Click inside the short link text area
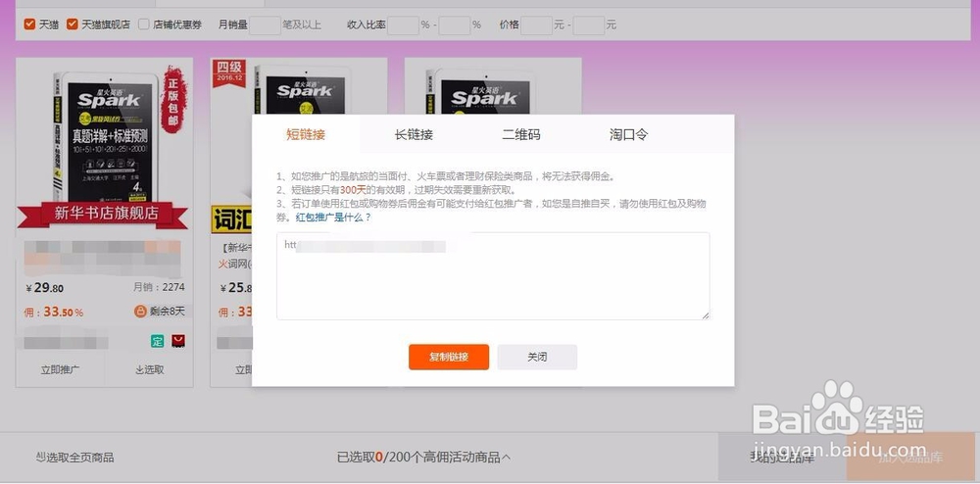The image size is (980, 484). (493, 276)
